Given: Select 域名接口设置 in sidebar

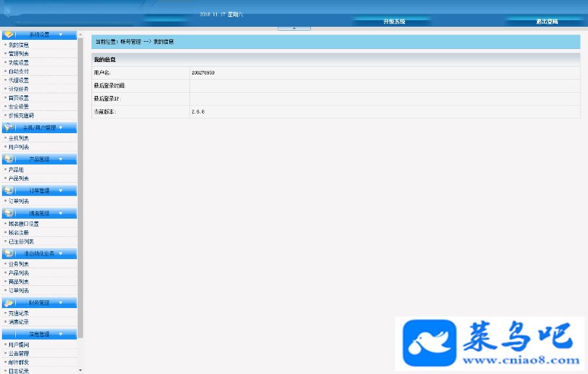Looking at the screenshot, I should tap(24, 224).
